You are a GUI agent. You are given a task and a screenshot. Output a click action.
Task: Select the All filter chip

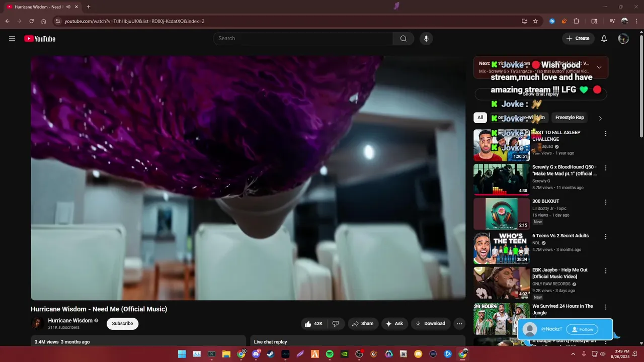(480, 118)
